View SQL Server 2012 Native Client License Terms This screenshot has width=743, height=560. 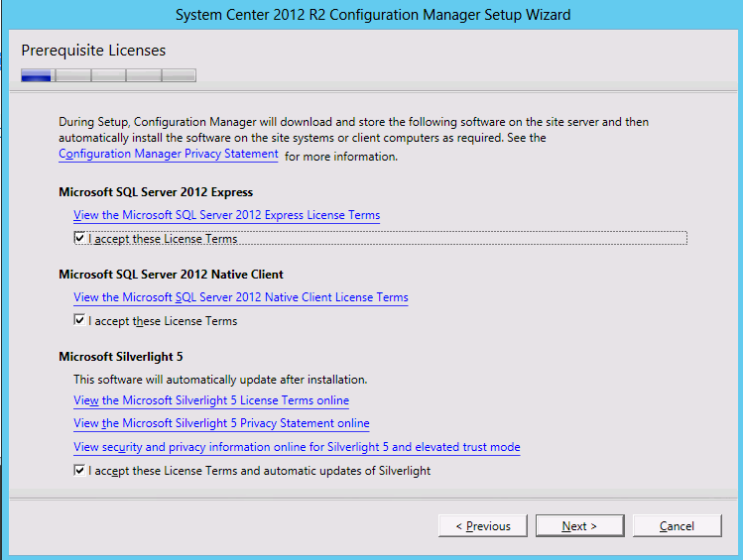pyautogui.click(x=241, y=297)
